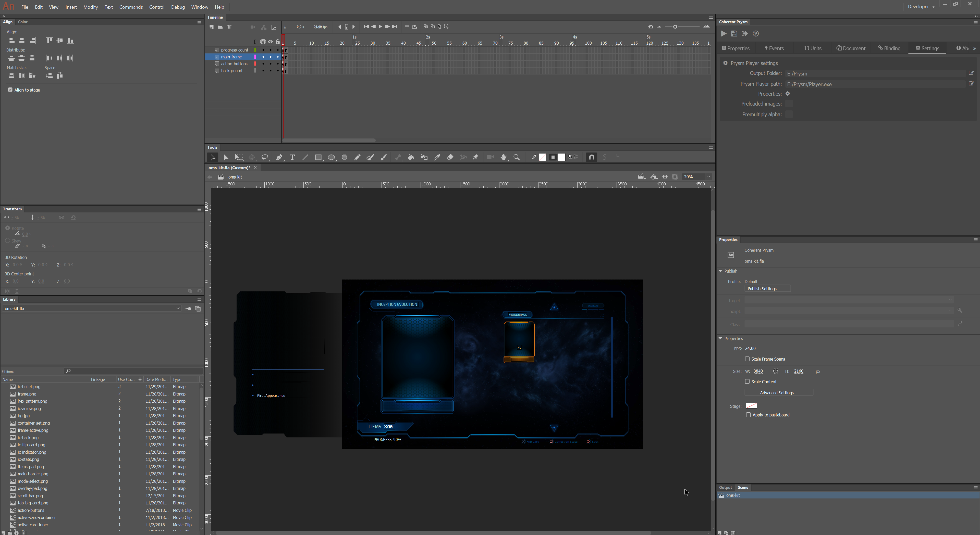
Task: Select the Rotate radio button
Action: (x=8, y=228)
